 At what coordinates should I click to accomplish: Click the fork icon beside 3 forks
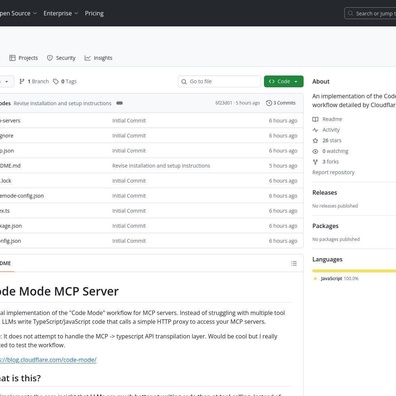315,162
